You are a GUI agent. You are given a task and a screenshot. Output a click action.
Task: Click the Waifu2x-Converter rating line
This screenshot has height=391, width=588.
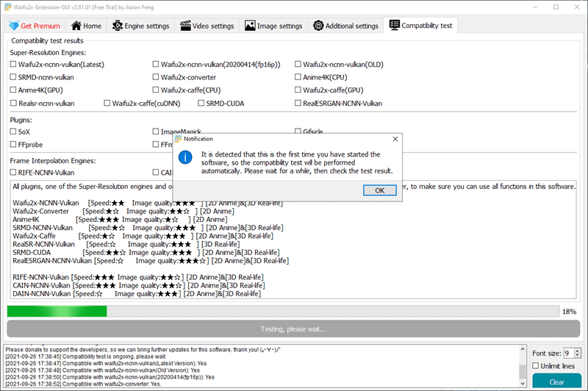pos(123,211)
